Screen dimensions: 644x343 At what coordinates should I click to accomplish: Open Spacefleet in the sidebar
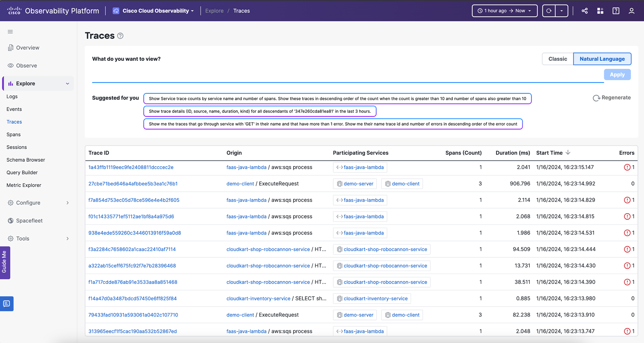pyautogui.click(x=29, y=220)
